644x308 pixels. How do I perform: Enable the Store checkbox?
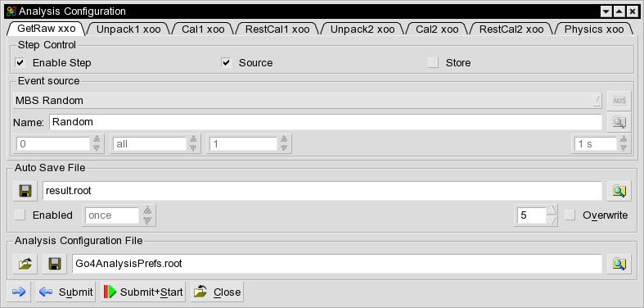click(x=433, y=63)
